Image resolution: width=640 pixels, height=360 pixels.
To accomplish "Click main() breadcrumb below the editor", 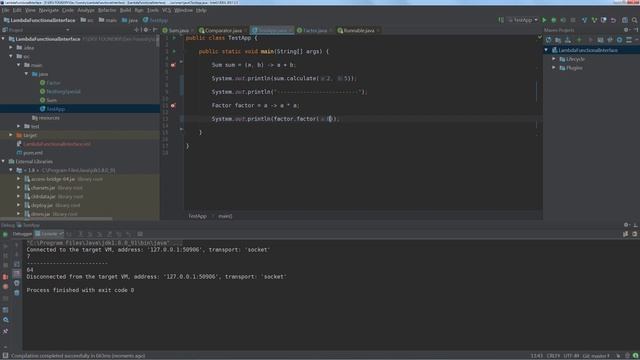I will click(x=225, y=216).
